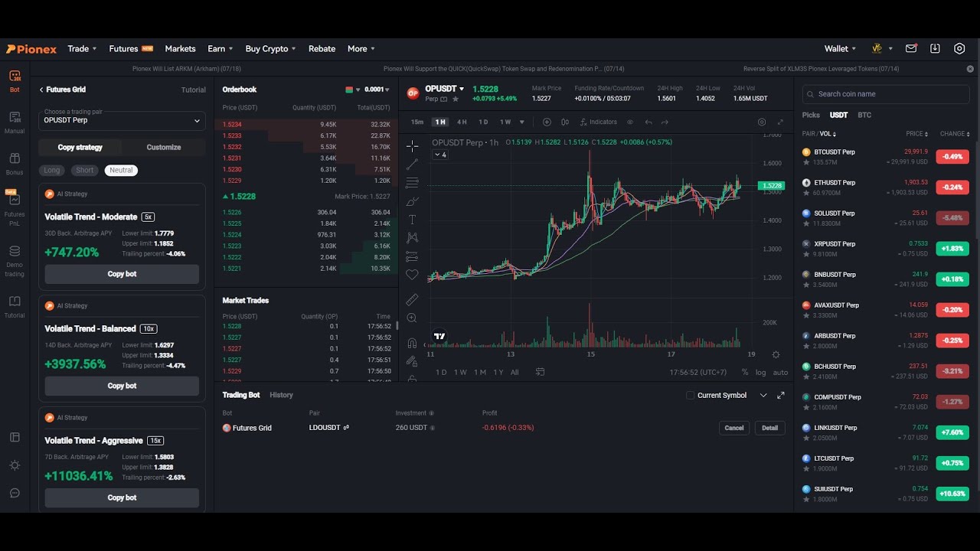
Task: Select the Long strategy pill
Action: (52, 170)
